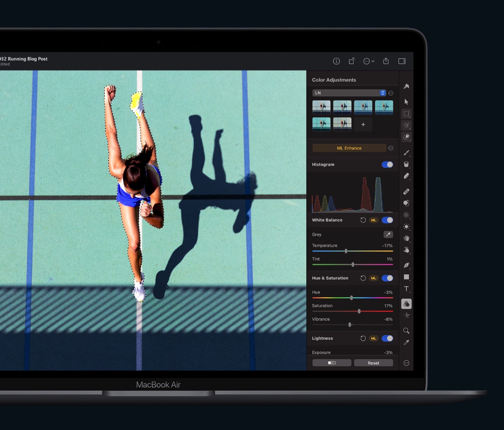Select the Quick Selection tool
504x430 pixels.
[406, 137]
